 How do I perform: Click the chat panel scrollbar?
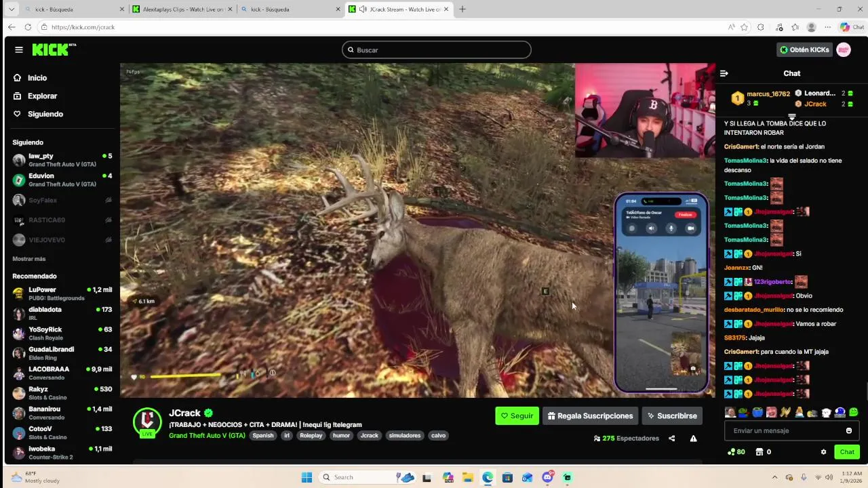pyautogui.click(x=866, y=392)
